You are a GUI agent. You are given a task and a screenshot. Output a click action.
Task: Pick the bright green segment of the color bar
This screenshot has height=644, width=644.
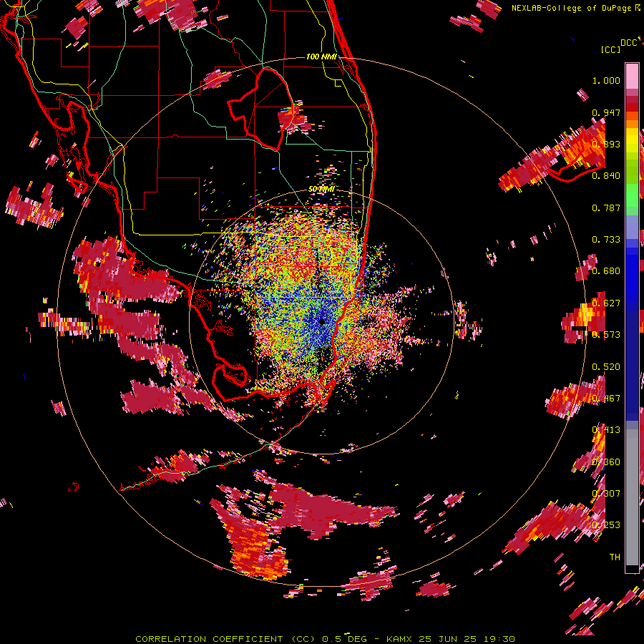(x=632, y=195)
